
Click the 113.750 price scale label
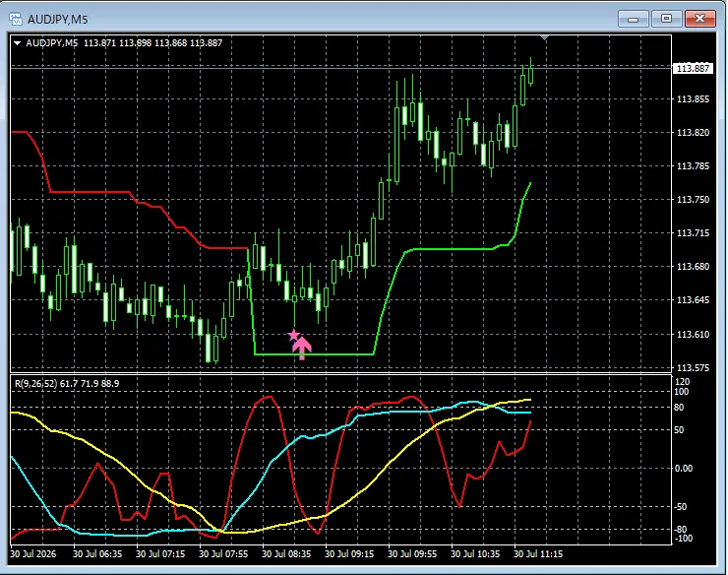[693, 200]
